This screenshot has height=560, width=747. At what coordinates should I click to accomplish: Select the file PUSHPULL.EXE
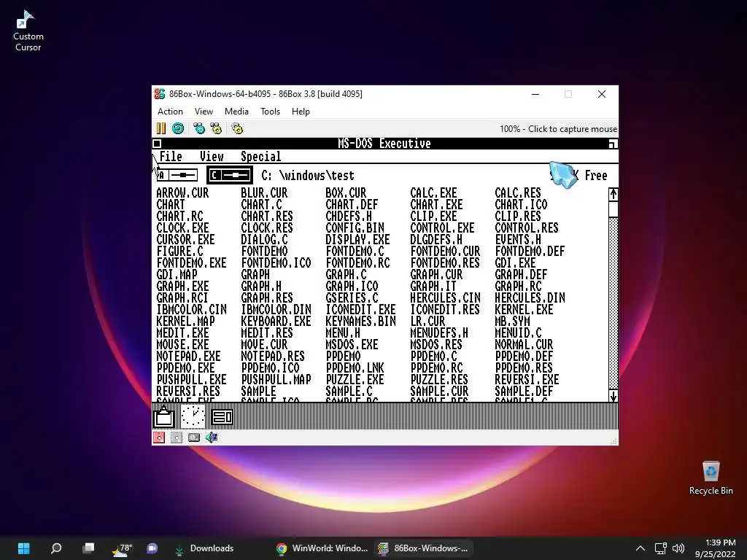click(x=191, y=379)
